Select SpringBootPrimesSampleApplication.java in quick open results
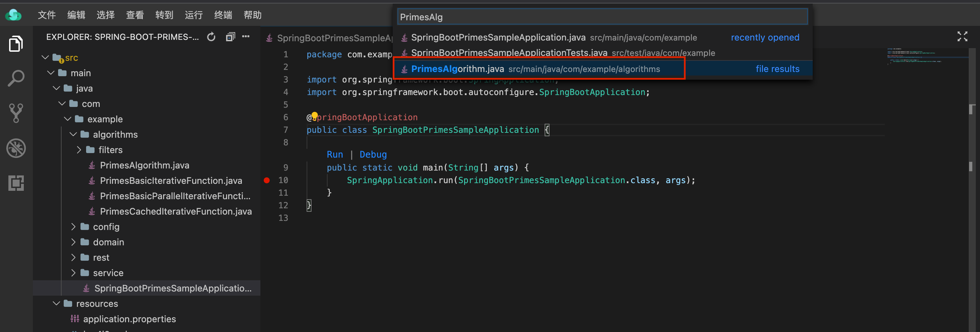This screenshot has height=332, width=980. [x=603, y=38]
